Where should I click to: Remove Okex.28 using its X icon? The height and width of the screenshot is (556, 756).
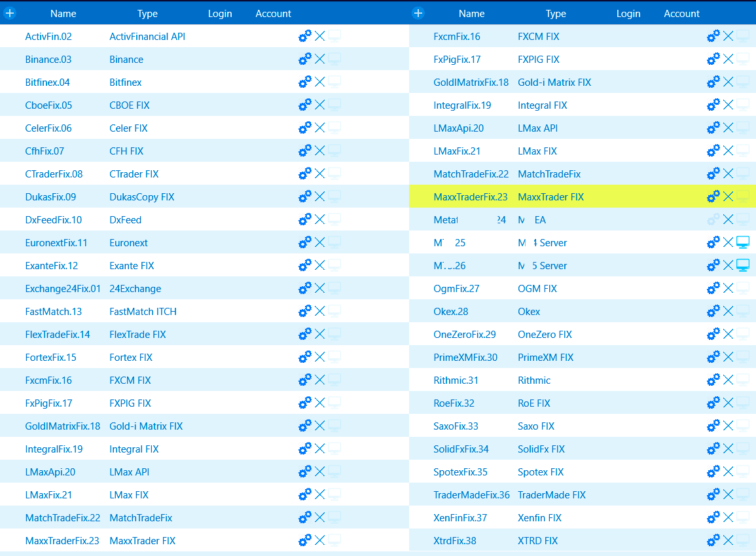pos(729,311)
